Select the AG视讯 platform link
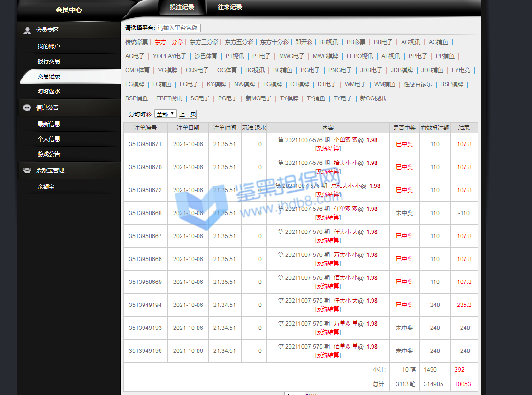The height and width of the screenshot is (395, 532). pos(410,42)
